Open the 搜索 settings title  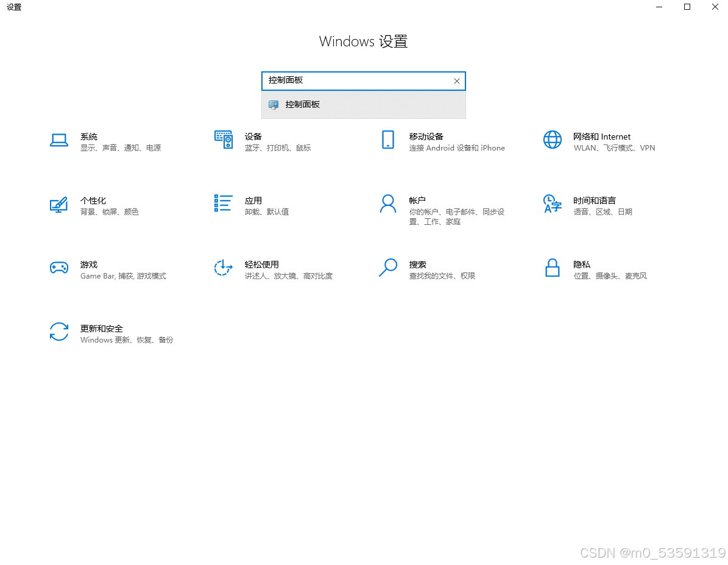[417, 265]
